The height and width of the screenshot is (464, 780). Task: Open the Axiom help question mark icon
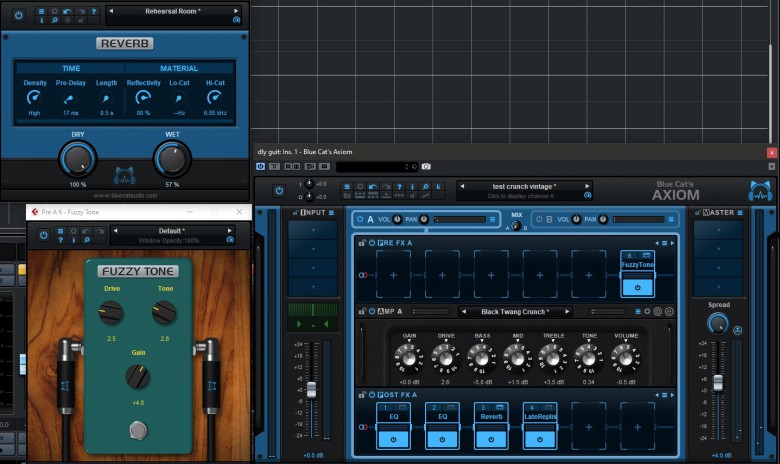399,186
